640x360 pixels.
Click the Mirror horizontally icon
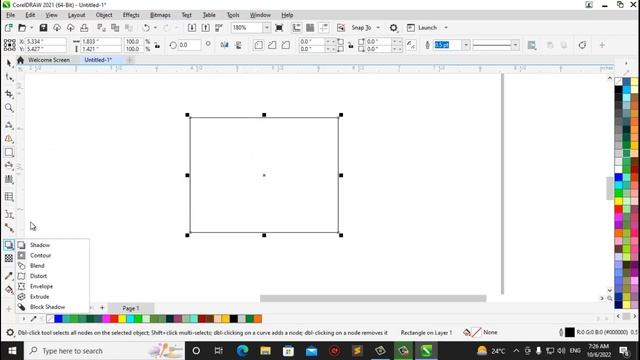coord(224,45)
